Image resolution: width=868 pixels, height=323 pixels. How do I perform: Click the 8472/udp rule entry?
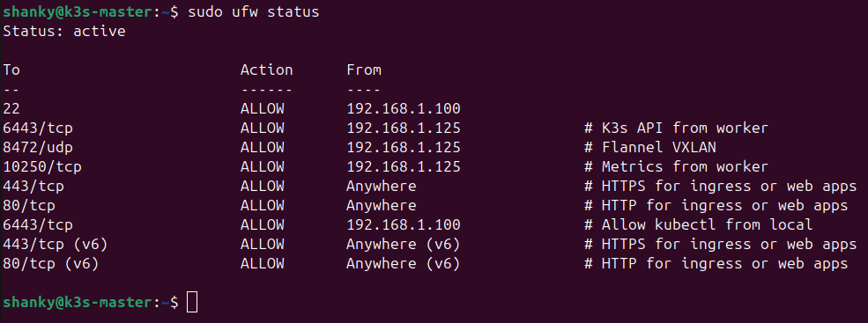tap(38, 147)
